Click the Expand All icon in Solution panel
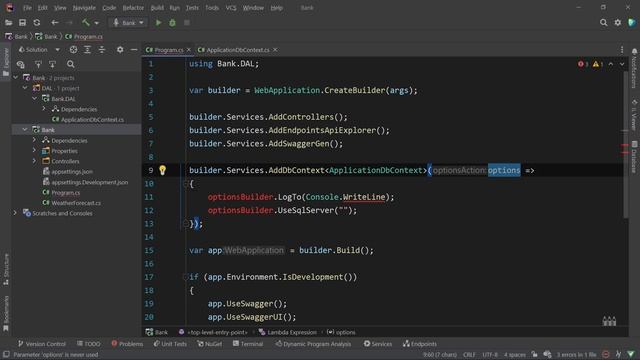This screenshot has height=360, width=640. [87, 50]
